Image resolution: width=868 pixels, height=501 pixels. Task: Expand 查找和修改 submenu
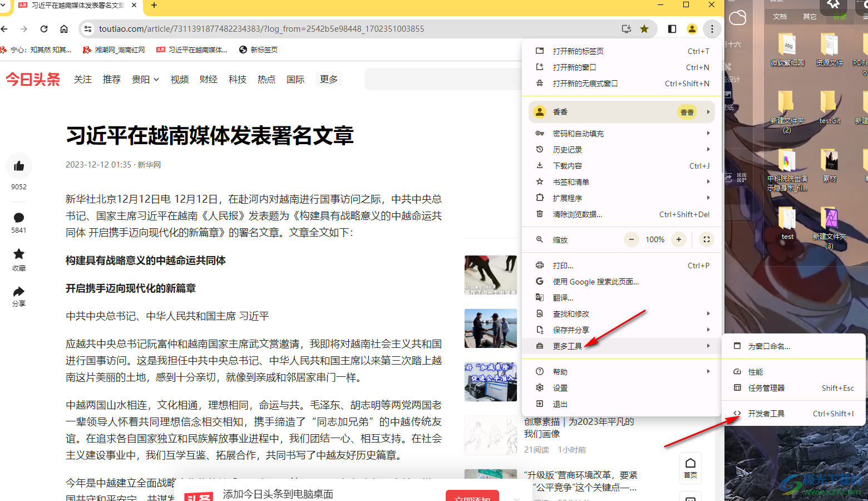(x=622, y=314)
